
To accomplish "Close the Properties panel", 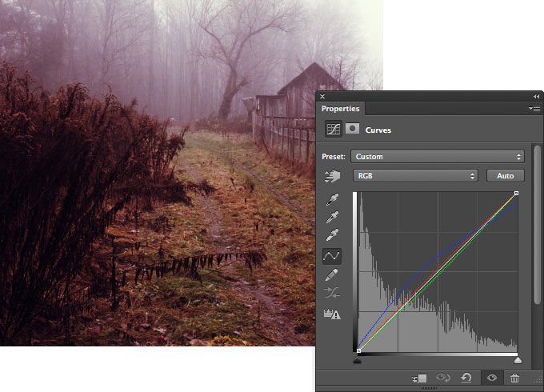I will 322,97.
